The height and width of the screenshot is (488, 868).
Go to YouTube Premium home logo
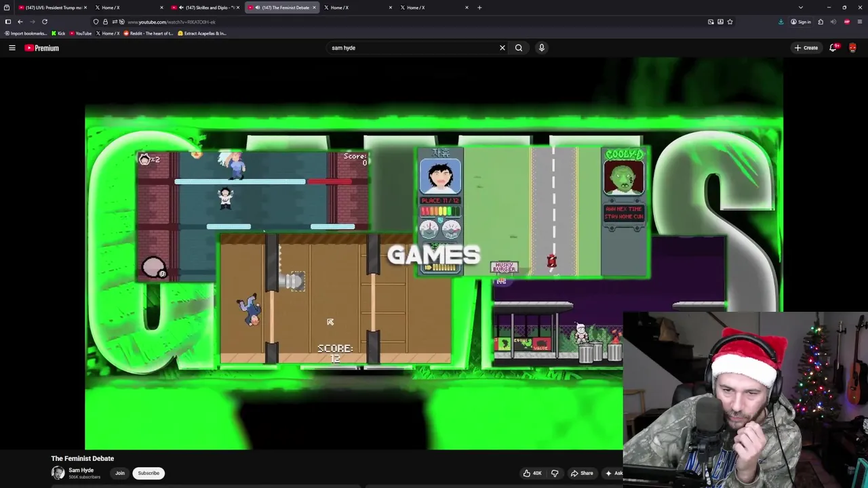(42, 48)
